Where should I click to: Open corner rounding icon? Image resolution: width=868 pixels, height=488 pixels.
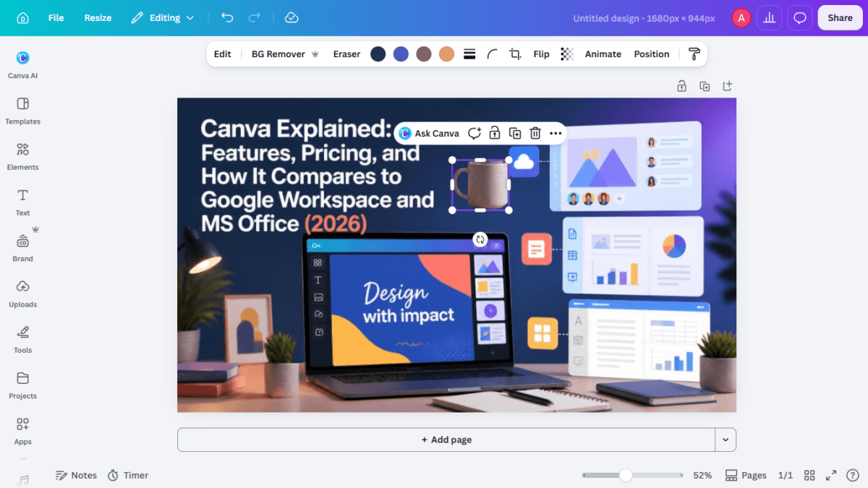tap(493, 54)
